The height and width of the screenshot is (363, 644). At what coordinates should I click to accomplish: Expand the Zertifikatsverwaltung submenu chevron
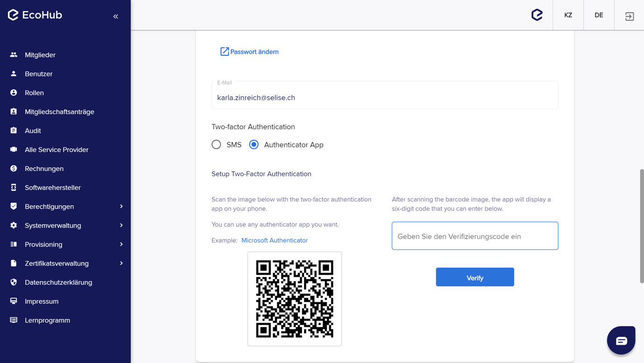(x=122, y=263)
